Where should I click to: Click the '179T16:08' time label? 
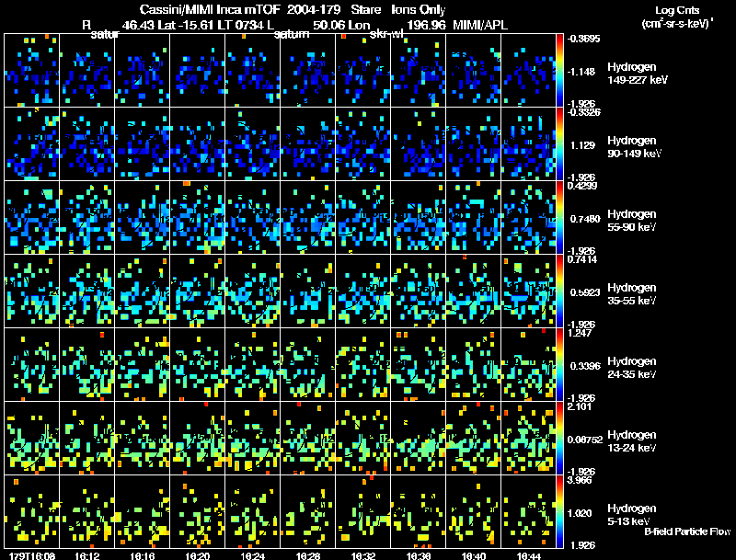tap(32, 555)
